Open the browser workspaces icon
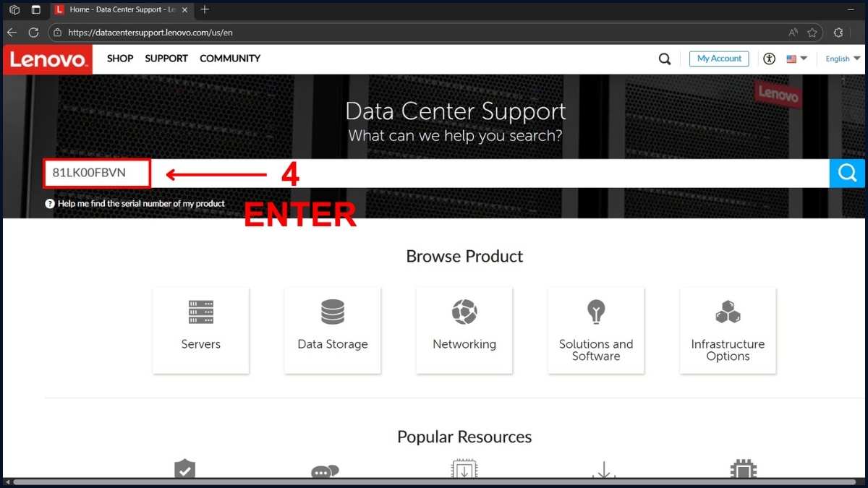This screenshot has height=488, width=868. pyautogui.click(x=14, y=9)
